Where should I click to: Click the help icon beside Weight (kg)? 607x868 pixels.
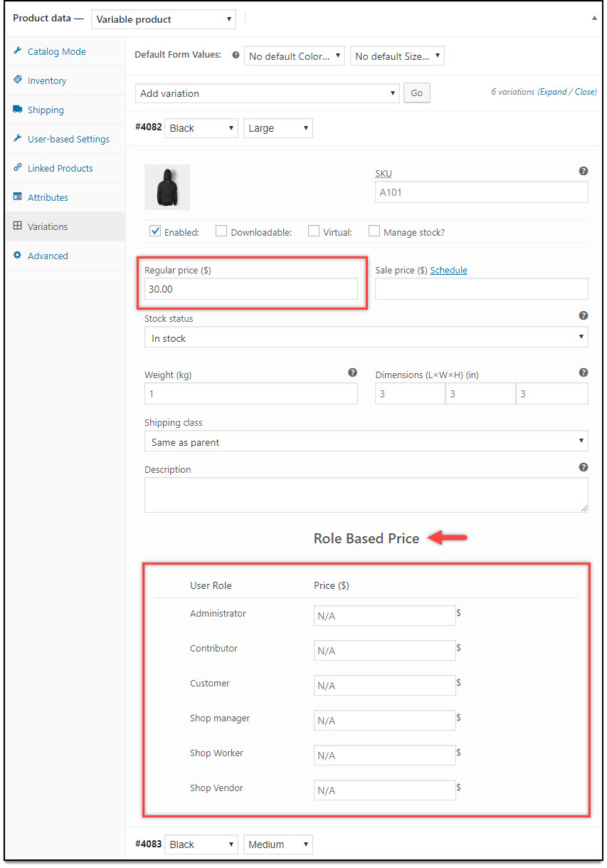tap(352, 372)
